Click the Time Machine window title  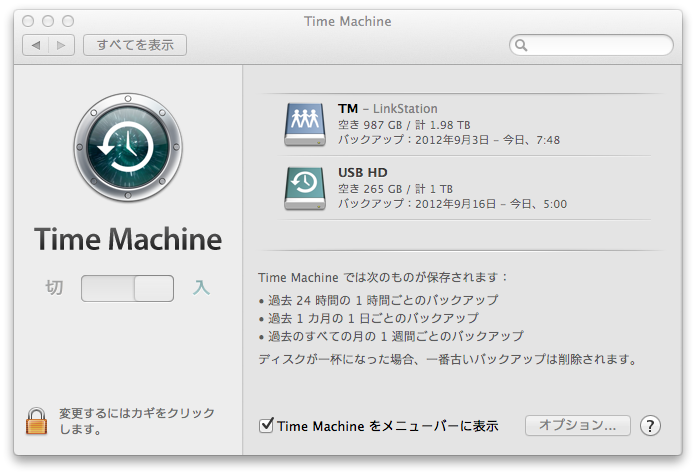[348, 21]
